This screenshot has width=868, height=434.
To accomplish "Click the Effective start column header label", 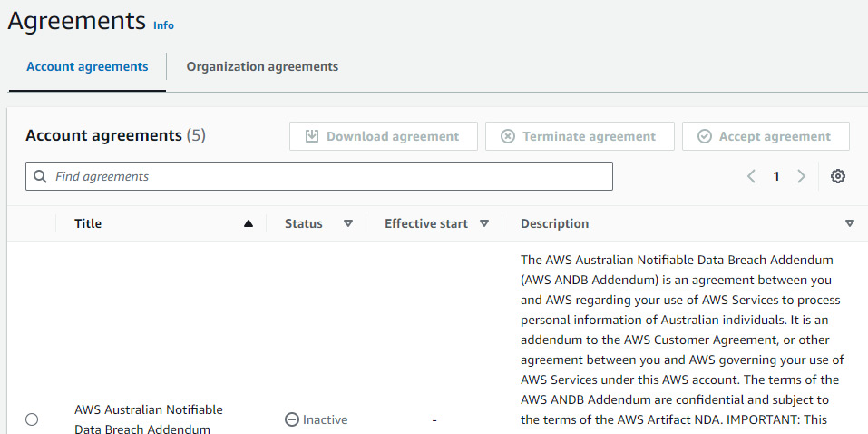I will click(x=426, y=223).
